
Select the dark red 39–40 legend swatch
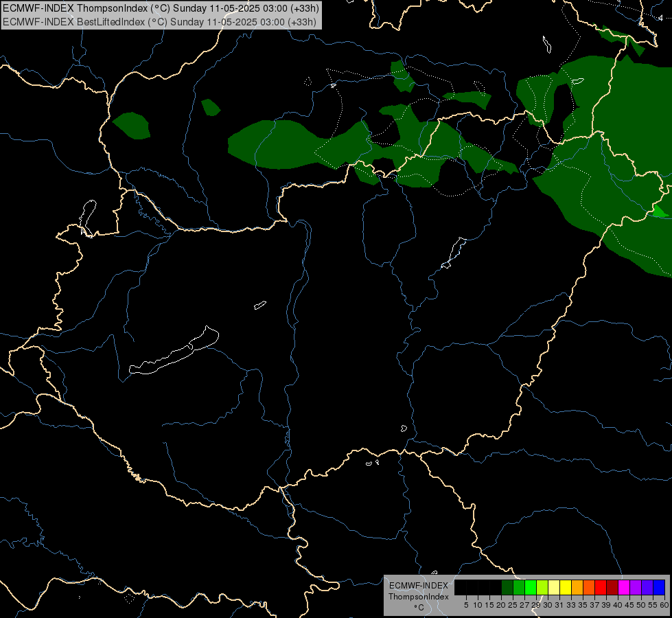coord(612,587)
